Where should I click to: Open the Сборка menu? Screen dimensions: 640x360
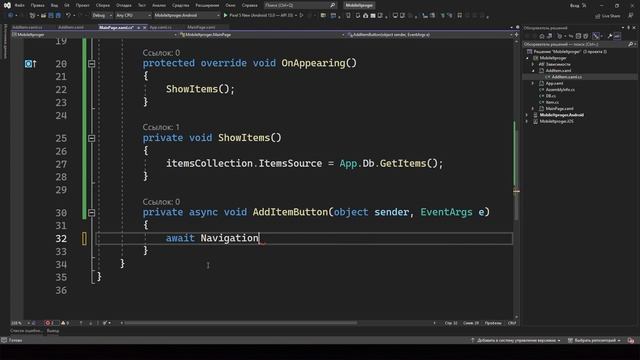click(x=102, y=5)
